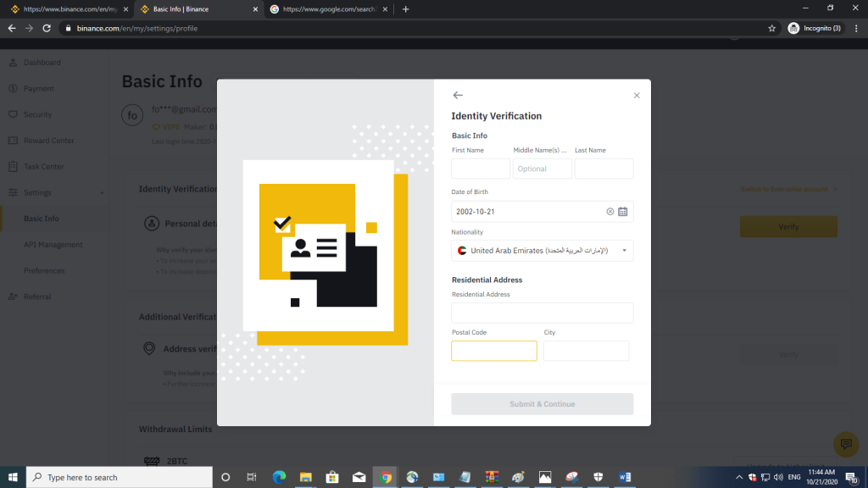The image size is (868, 488).
Task: Focus the Residential Address field
Action: [542, 313]
